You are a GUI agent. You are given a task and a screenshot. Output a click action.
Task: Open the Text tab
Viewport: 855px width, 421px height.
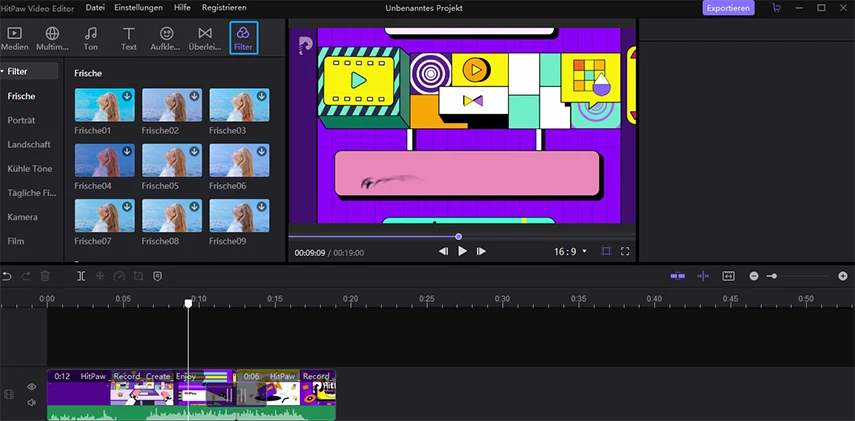[x=129, y=39]
